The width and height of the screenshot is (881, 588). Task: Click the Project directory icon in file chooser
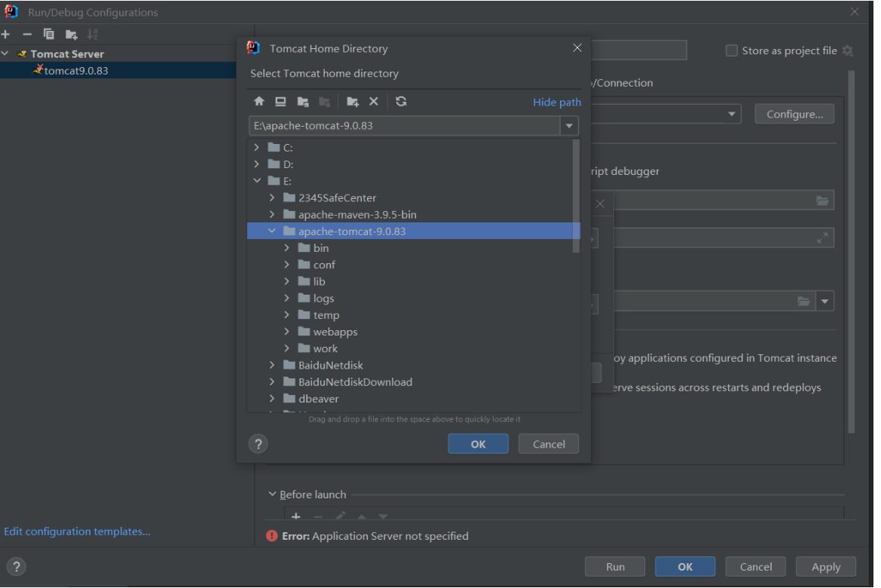(x=303, y=102)
